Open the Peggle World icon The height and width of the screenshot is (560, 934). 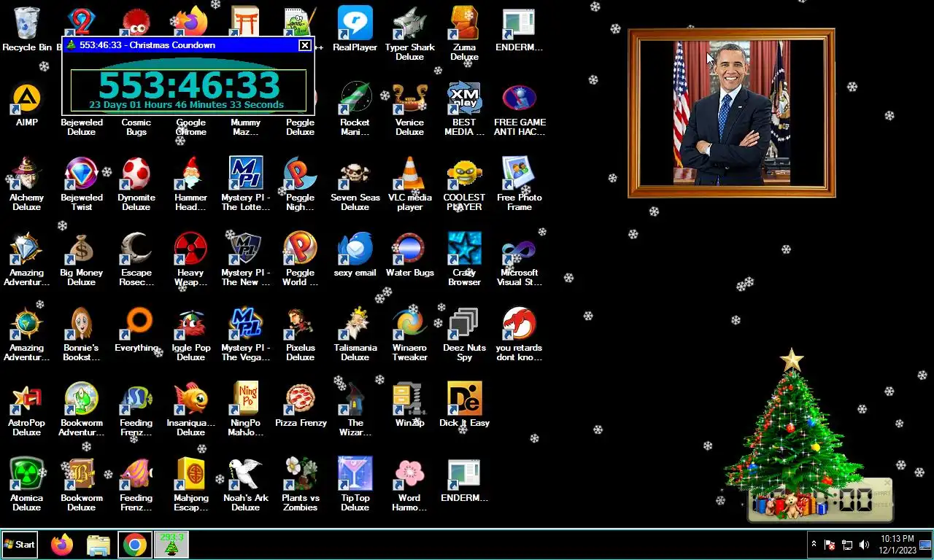[x=301, y=259]
